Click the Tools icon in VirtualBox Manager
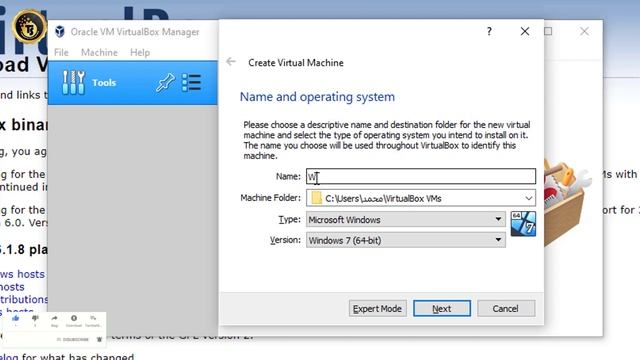Screen dimensions: 640x360 click(x=73, y=82)
